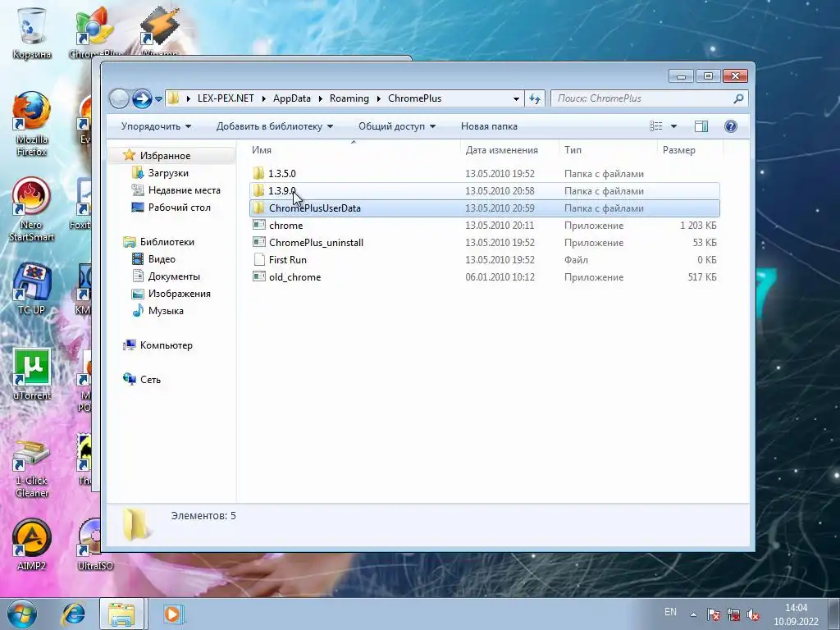Select the First Run file icon

coord(259,260)
